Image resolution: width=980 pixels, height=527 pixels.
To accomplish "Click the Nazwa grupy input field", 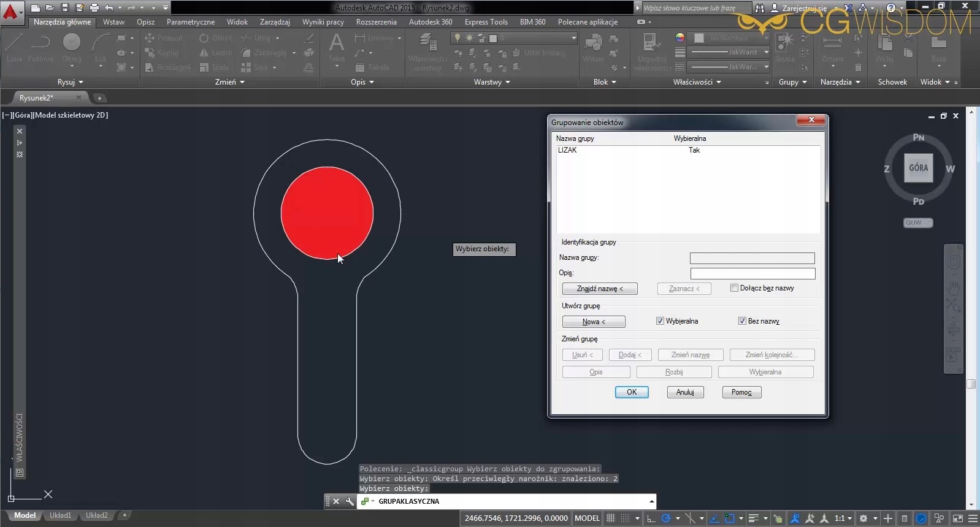I will pos(752,258).
